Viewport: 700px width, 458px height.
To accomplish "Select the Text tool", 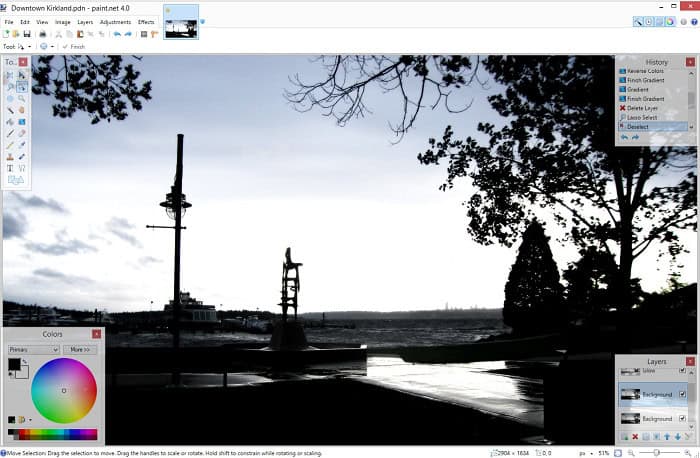I will click(10, 168).
